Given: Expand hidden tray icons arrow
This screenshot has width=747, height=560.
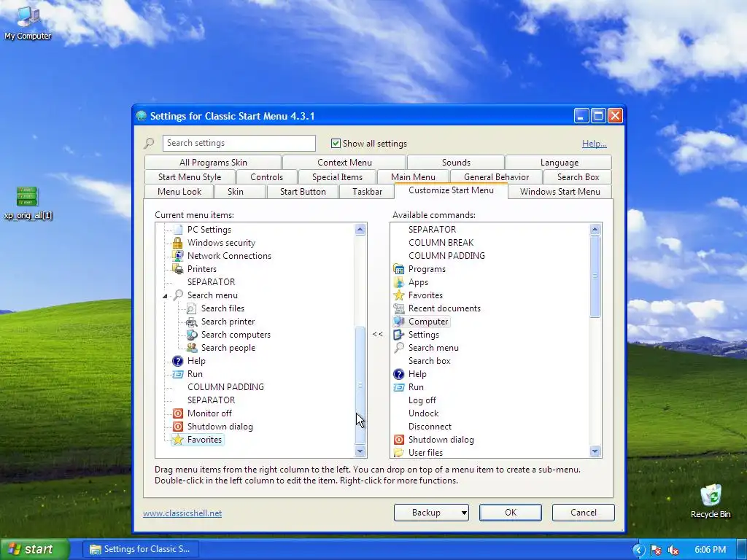Looking at the screenshot, I should coord(638,550).
